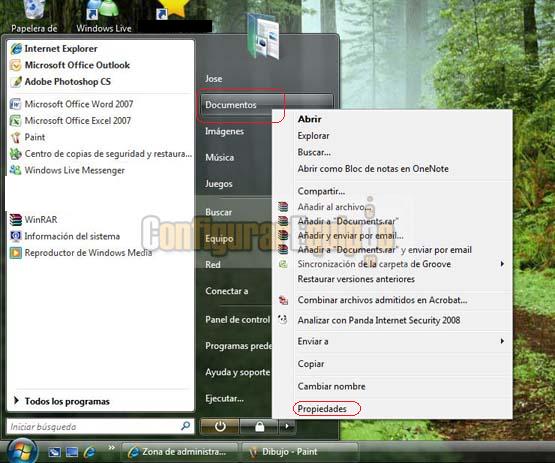Open shutdown options arrow next to lock button
The height and width of the screenshot is (463, 555).
pos(287,426)
